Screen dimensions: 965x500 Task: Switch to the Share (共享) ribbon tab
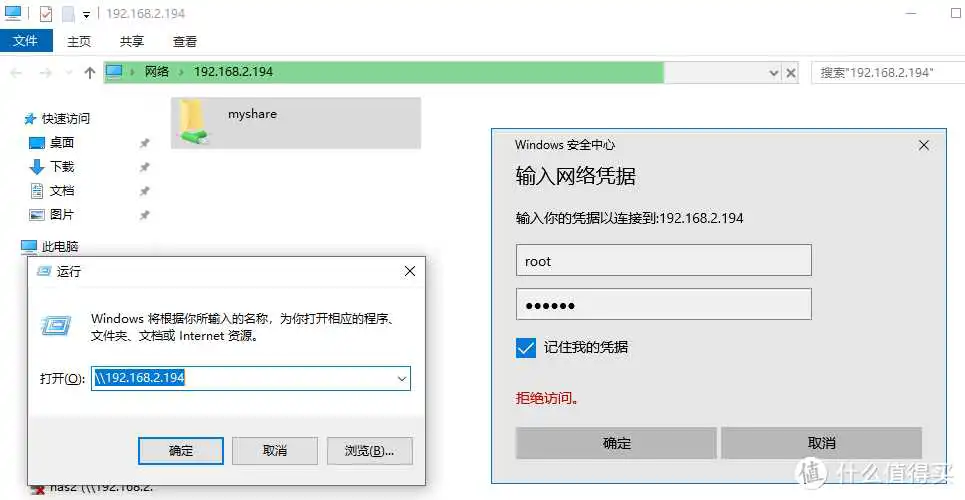click(x=132, y=41)
